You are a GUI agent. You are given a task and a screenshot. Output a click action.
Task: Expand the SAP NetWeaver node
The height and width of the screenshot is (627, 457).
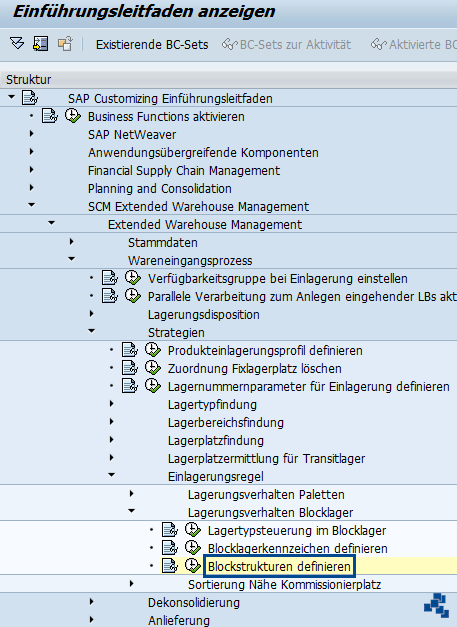point(32,134)
